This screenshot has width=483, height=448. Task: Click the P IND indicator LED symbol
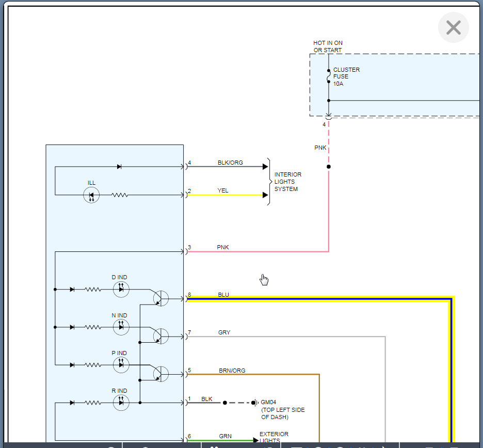coord(121,365)
